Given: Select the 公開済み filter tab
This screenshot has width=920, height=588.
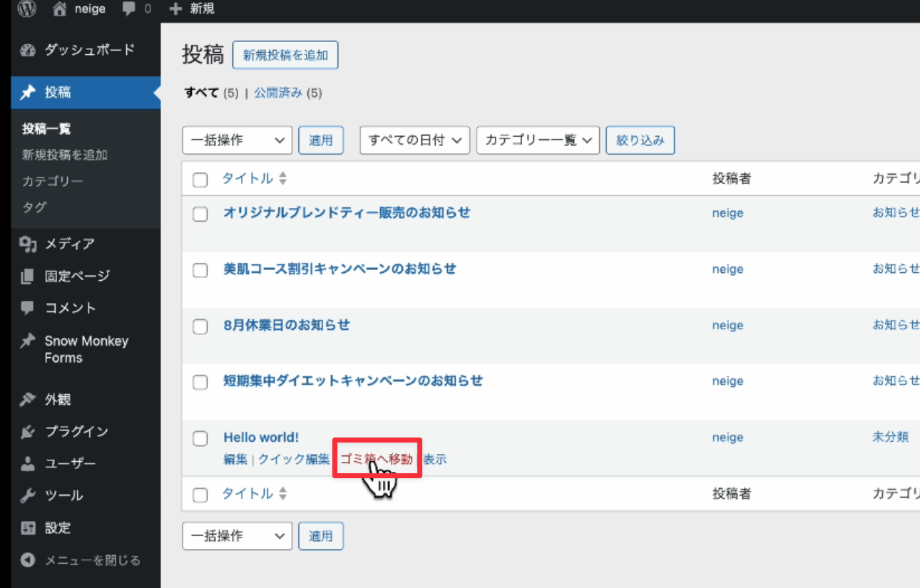Looking at the screenshot, I should [278, 93].
